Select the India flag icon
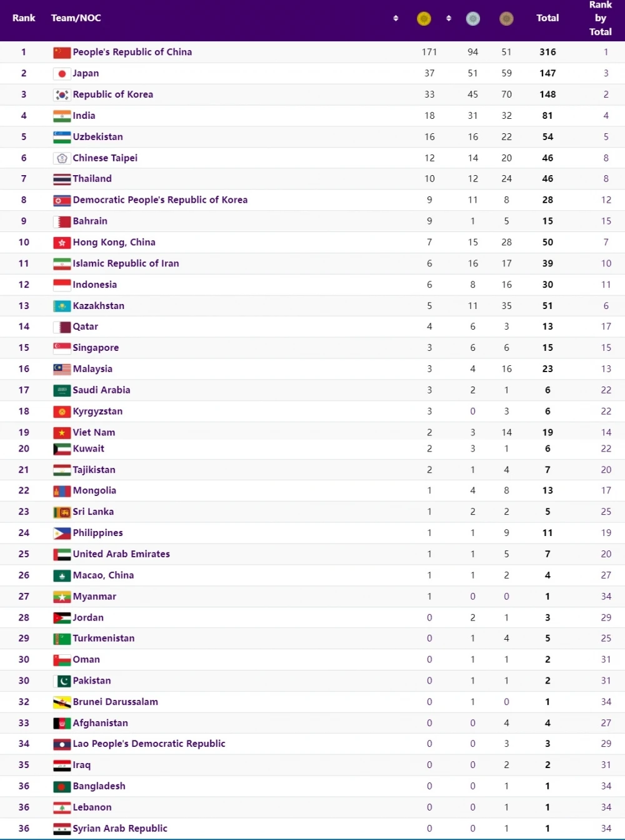Image resolution: width=625 pixels, height=840 pixels. [62, 116]
